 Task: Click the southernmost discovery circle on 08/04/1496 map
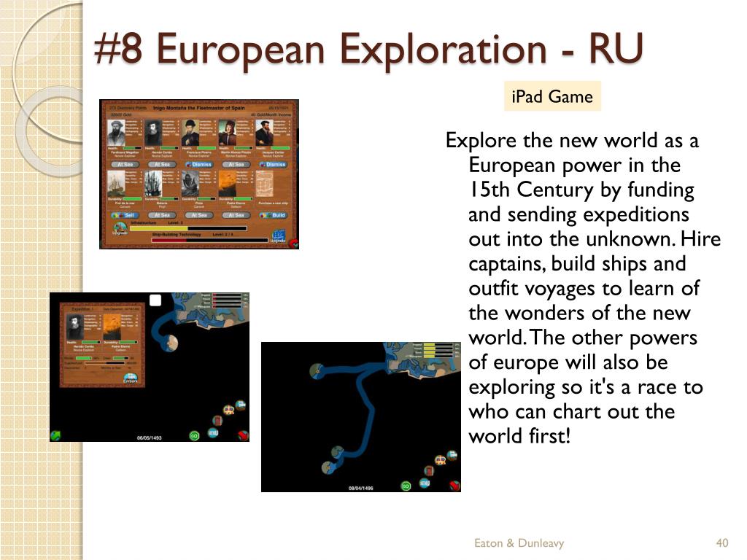coord(328,467)
